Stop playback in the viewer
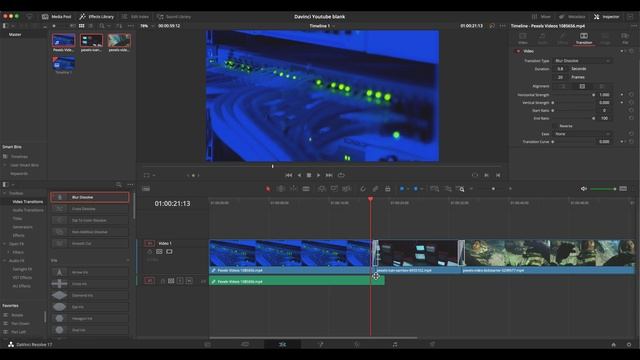The image size is (640, 360). point(309,175)
